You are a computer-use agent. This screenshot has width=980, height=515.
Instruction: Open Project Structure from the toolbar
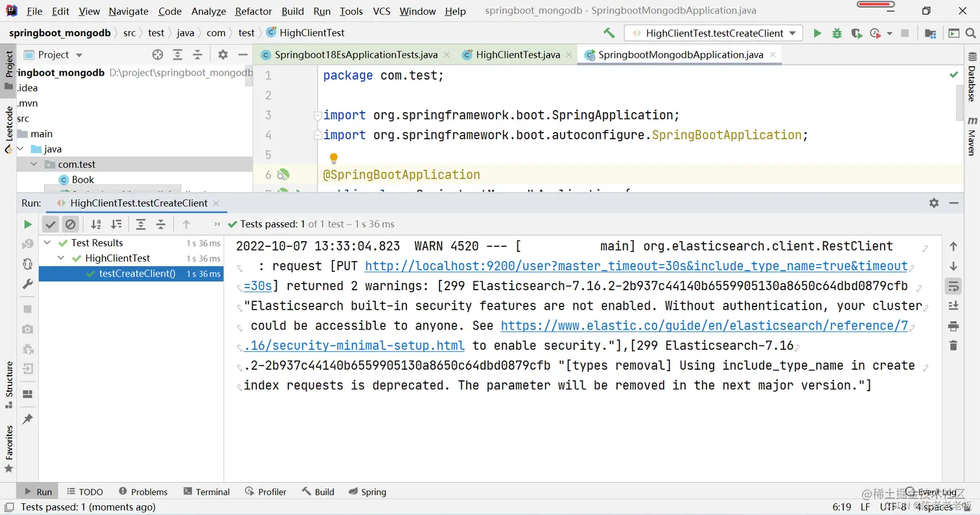(930, 33)
